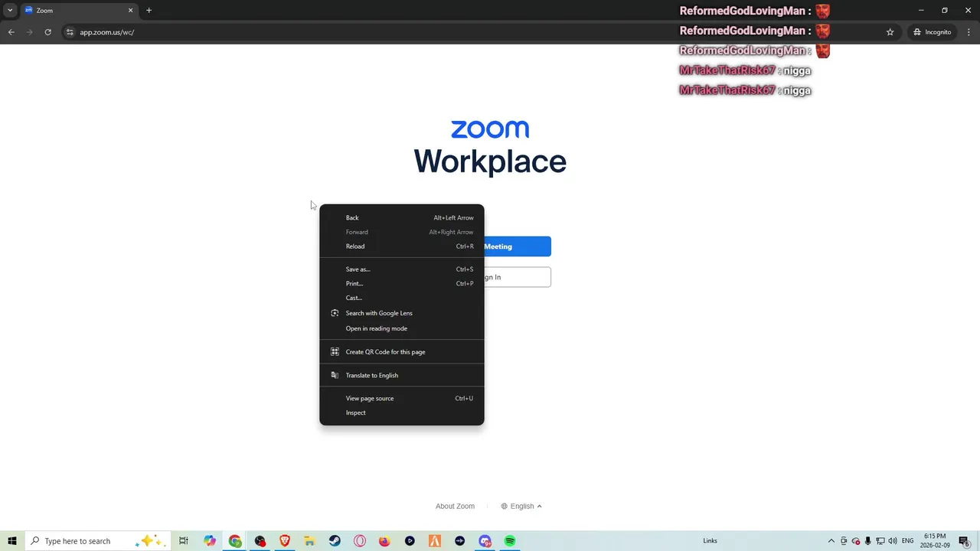The image size is (980, 551).
Task: Click the browser back arrow
Action: click(11, 32)
